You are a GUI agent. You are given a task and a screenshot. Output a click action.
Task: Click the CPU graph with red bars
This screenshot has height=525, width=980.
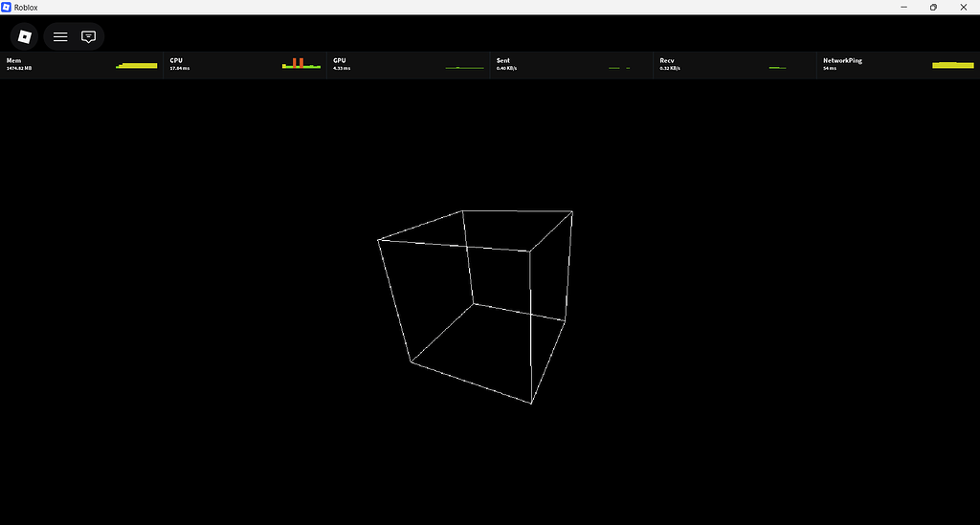click(301, 64)
